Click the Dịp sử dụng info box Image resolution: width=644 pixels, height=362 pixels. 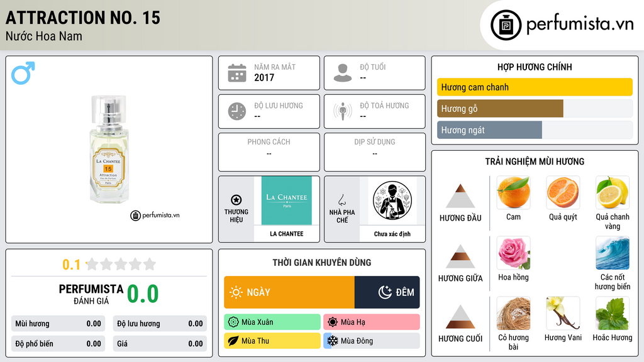click(375, 152)
